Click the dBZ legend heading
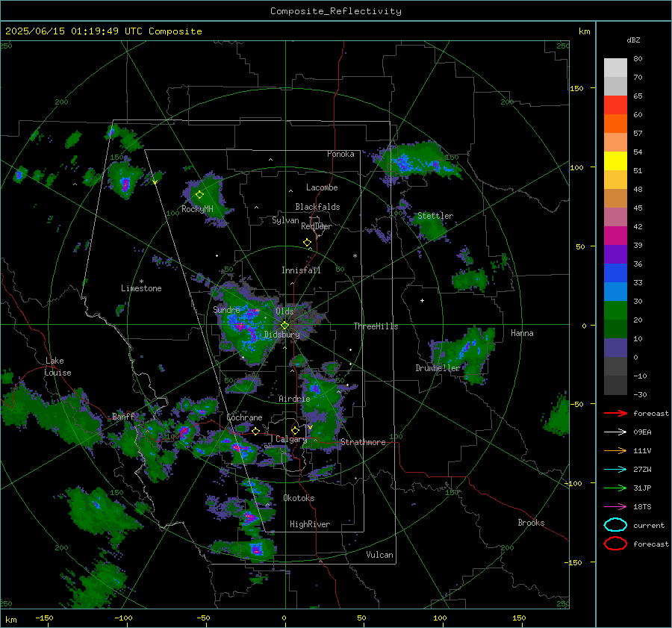The image size is (672, 628). point(633,40)
